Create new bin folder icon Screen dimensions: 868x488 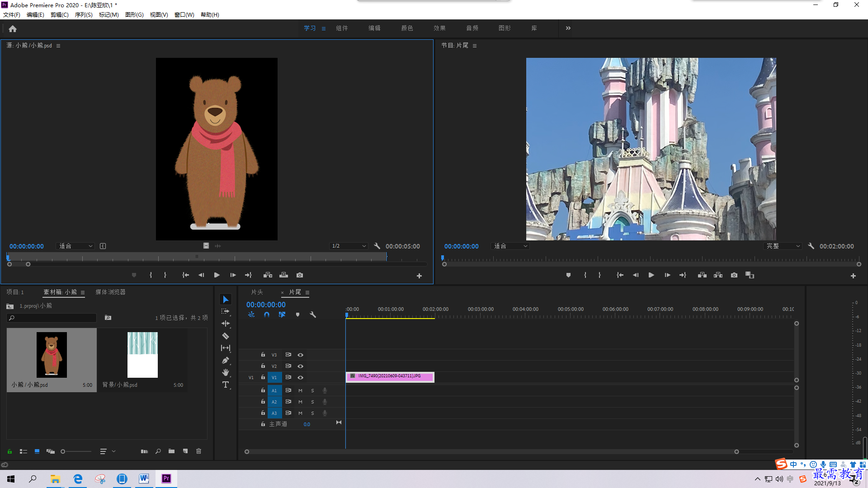[x=171, y=451]
